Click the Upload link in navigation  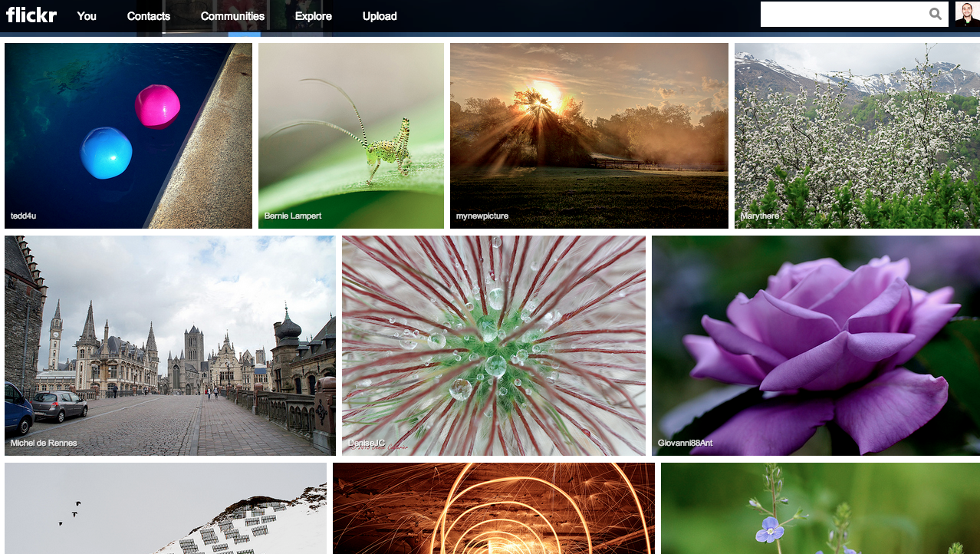[380, 16]
